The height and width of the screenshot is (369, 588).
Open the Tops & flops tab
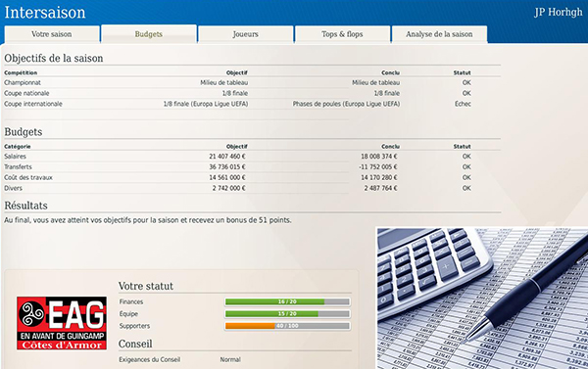(342, 34)
